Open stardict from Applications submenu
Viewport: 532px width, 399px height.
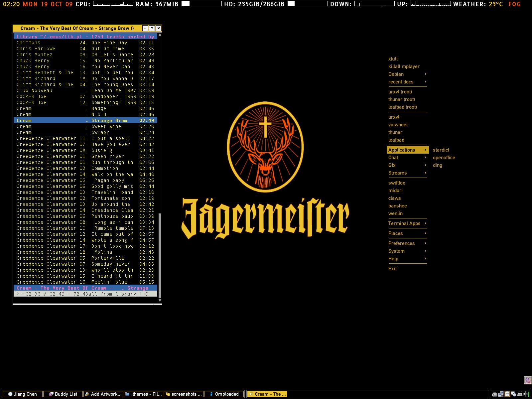click(x=444, y=150)
